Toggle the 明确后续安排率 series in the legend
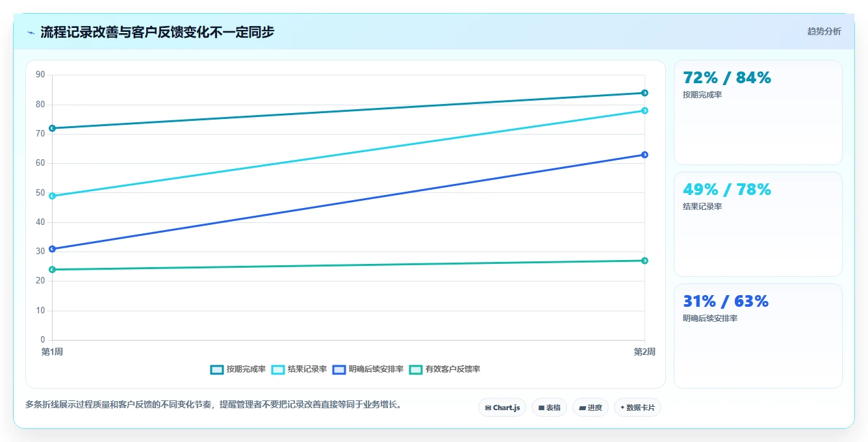This screenshot has height=442, width=868. point(368,369)
